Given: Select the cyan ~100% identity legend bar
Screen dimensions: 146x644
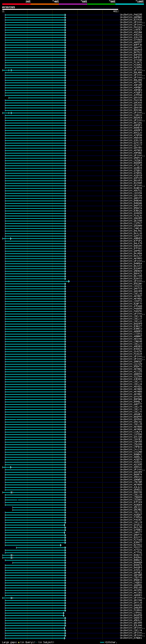Looking at the screenshot, I should coord(130,4).
